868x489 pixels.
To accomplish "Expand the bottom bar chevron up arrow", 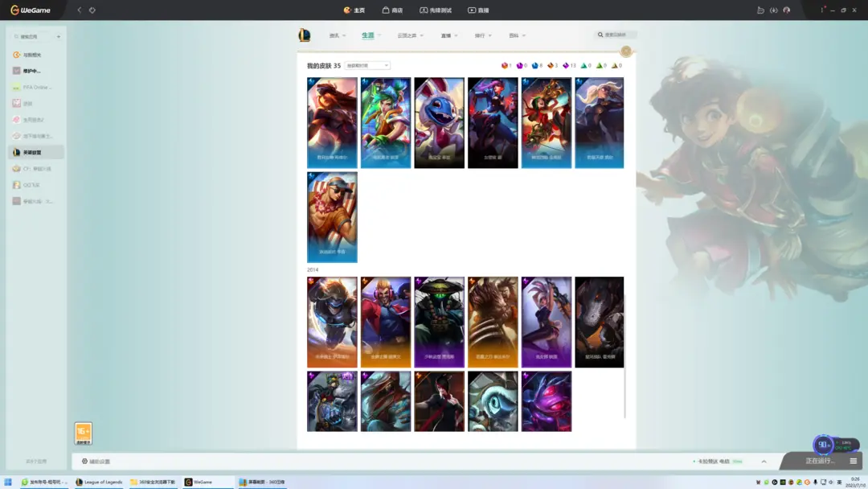I will (x=764, y=462).
